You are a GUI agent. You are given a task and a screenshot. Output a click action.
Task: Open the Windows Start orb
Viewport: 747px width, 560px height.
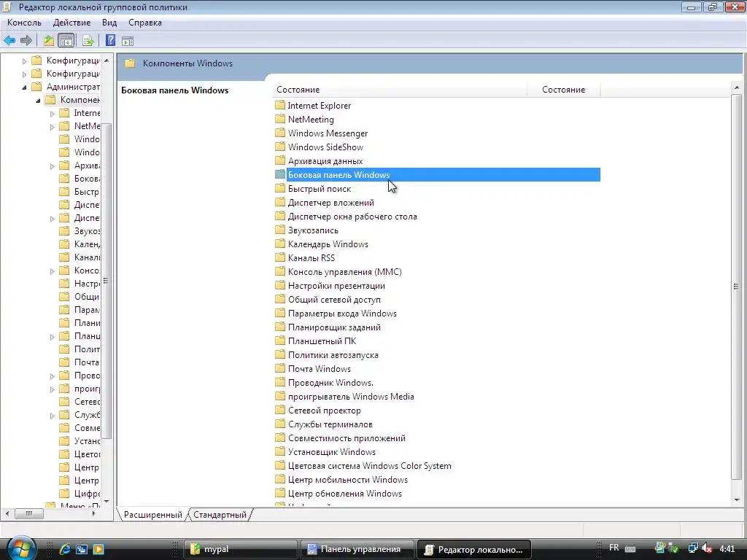coord(21,548)
